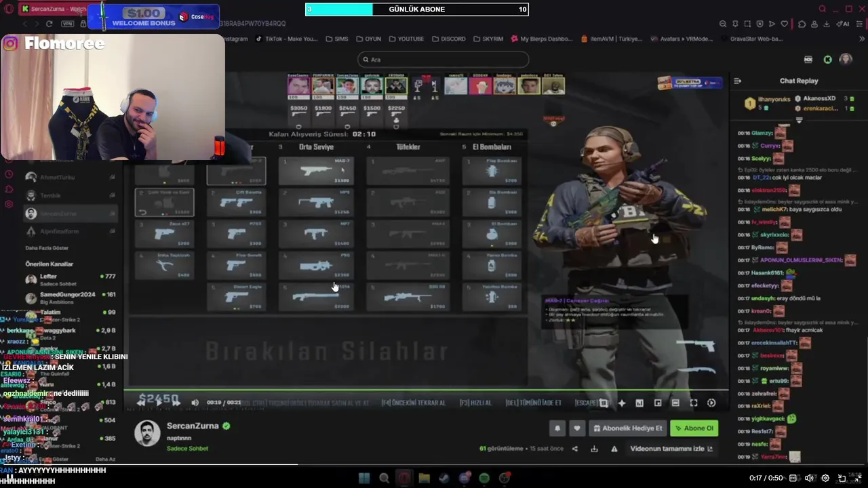Play the Kick clip from the player controls
868x488 pixels.
[159, 403]
